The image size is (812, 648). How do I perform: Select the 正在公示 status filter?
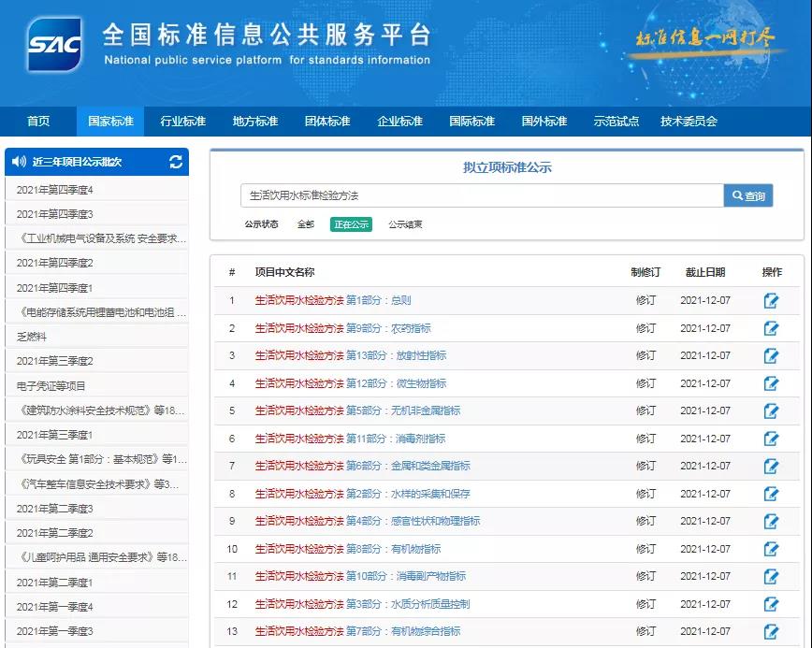(351, 224)
